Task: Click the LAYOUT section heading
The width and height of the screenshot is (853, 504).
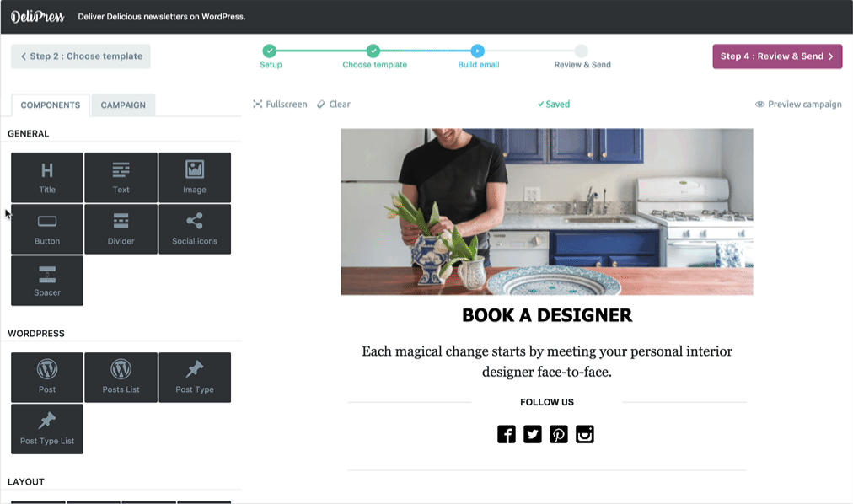Action: tap(26, 482)
